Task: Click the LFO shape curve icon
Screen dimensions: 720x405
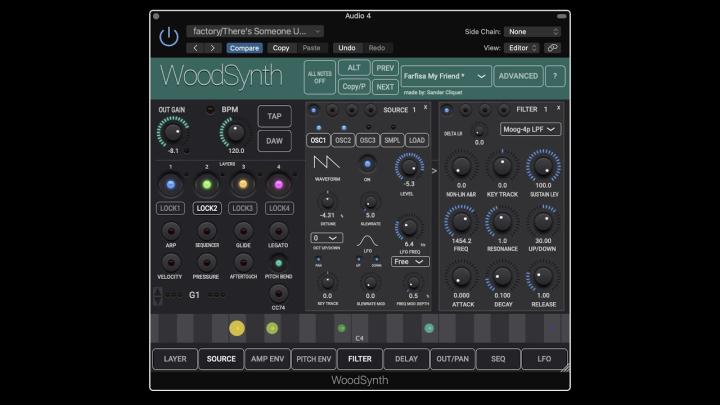Action: 367,241
